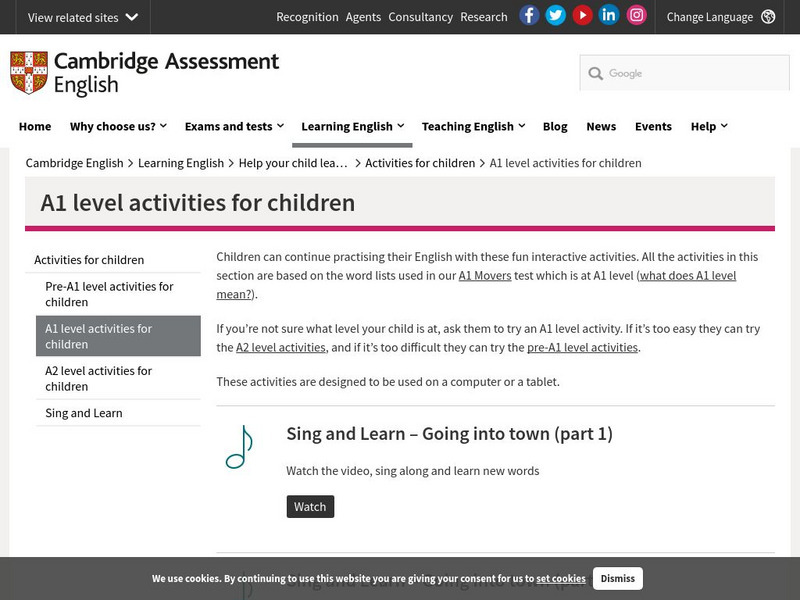The height and width of the screenshot is (600, 800).
Task: Switch to the Teaching English section
Action: (471, 126)
